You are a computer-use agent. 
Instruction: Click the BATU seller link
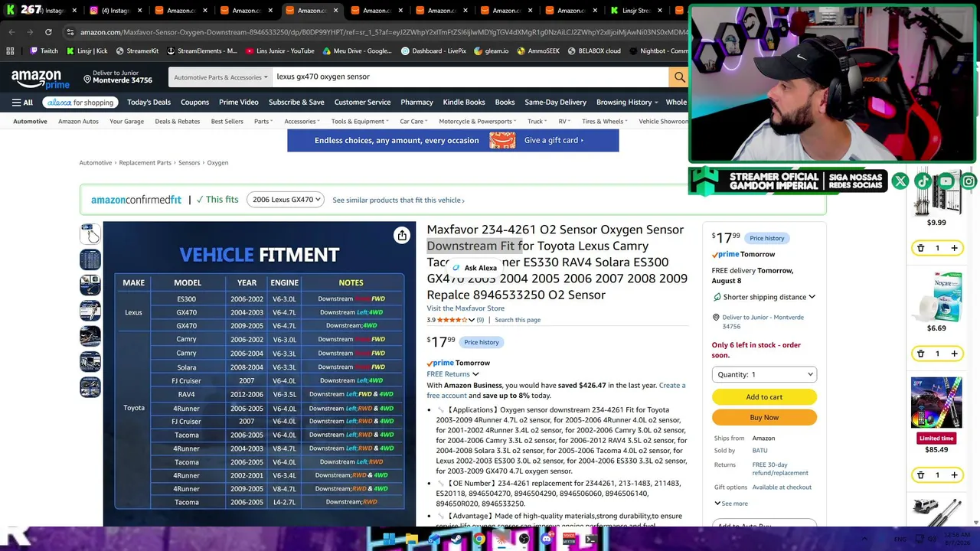tap(759, 451)
